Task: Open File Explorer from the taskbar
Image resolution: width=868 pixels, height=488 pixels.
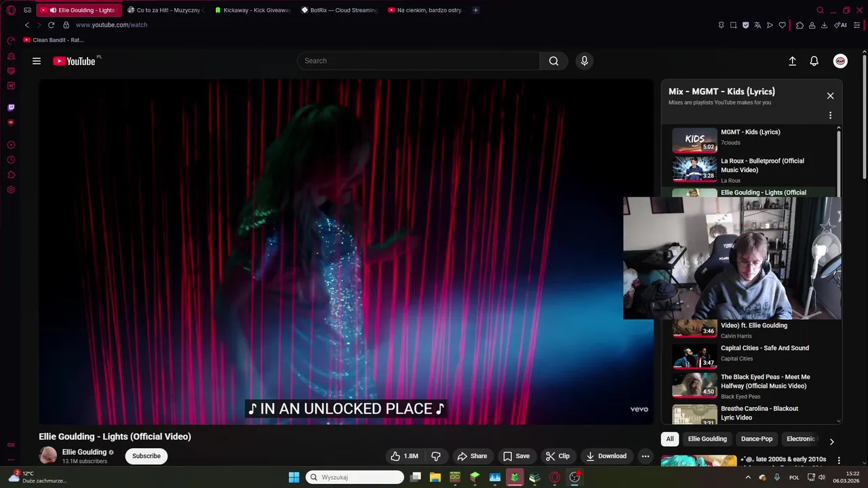Action: tap(435, 477)
